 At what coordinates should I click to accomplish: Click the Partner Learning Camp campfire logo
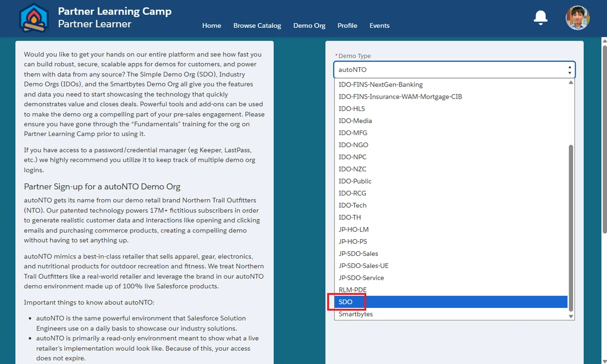point(33,18)
